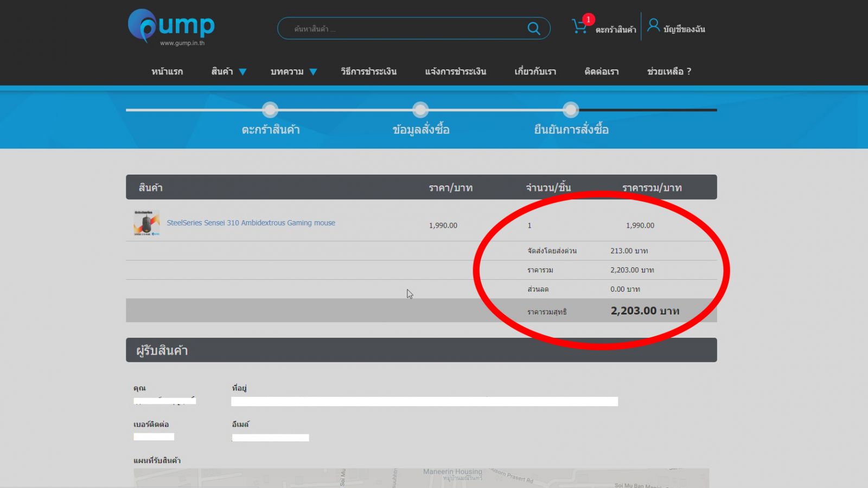Viewport: 868px width, 488px height.
Task: Click the ตะกร้าสินค้า step circle
Action: 270,110
